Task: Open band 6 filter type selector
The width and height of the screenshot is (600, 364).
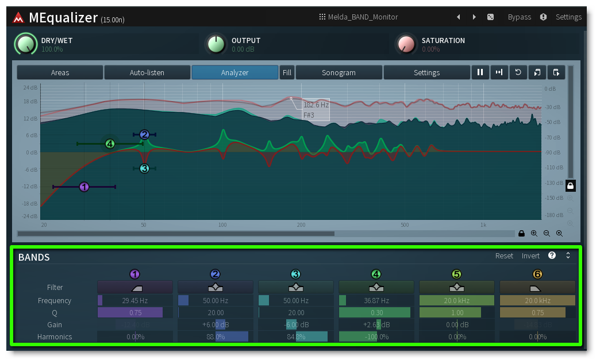Action: pyautogui.click(x=537, y=287)
